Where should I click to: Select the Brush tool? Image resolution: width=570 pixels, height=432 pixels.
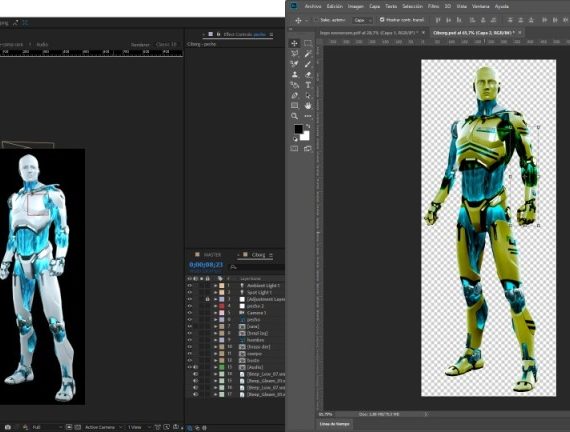(x=308, y=64)
